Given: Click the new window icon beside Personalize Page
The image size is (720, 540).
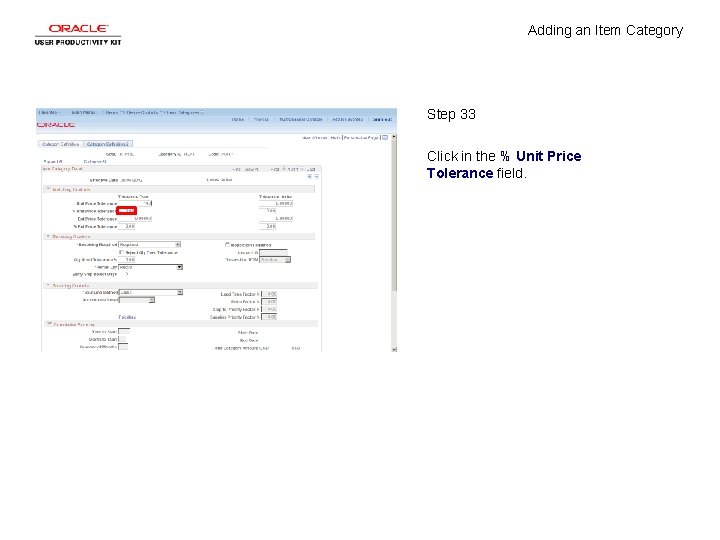Looking at the screenshot, I should (x=385, y=137).
